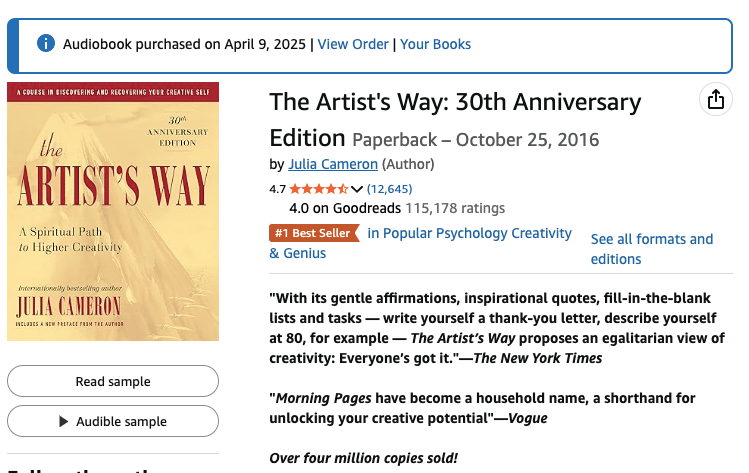Expand the rating breakdown chevron
Screen dimensions: 749x473
pyautogui.click(x=357, y=189)
